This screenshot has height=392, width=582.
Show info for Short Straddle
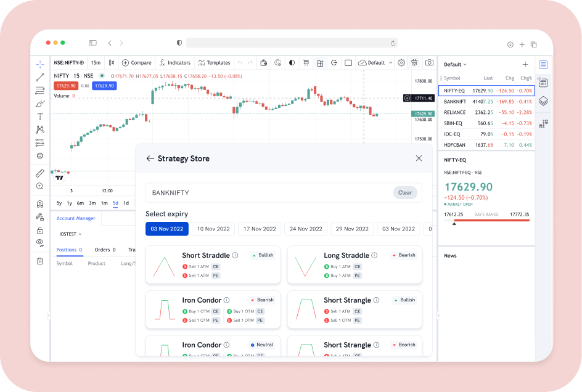pyautogui.click(x=236, y=255)
